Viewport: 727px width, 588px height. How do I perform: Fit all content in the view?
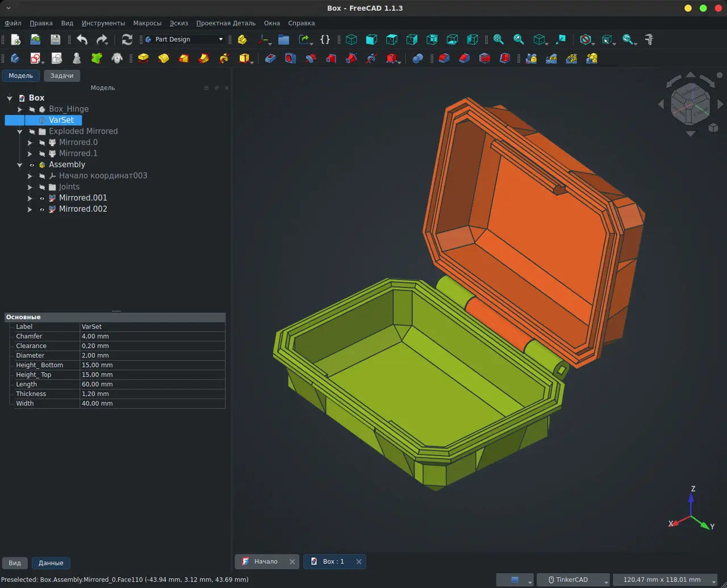click(498, 39)
